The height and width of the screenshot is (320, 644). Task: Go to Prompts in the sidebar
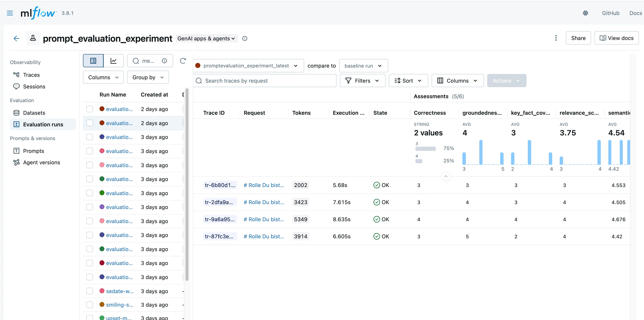click(33, 151)
